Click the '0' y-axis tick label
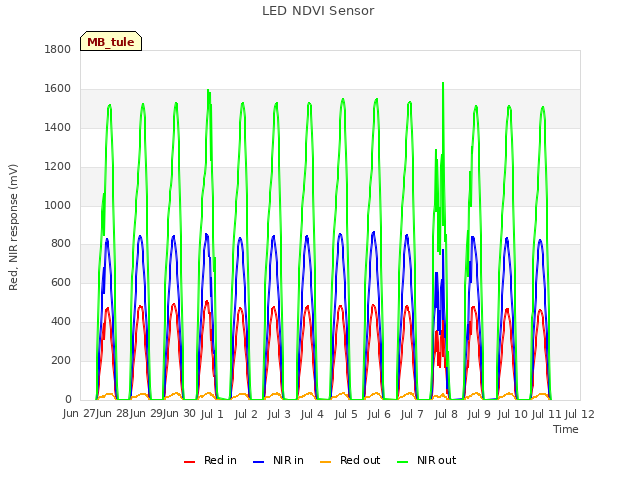This screenshot has width=640, height=480. coord(68,399)
